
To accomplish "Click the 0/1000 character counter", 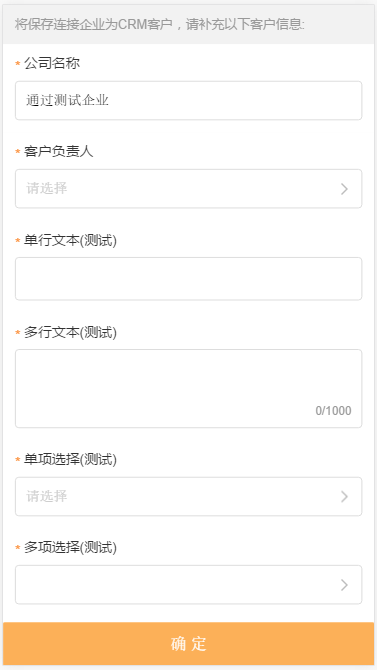I will 333,411.
